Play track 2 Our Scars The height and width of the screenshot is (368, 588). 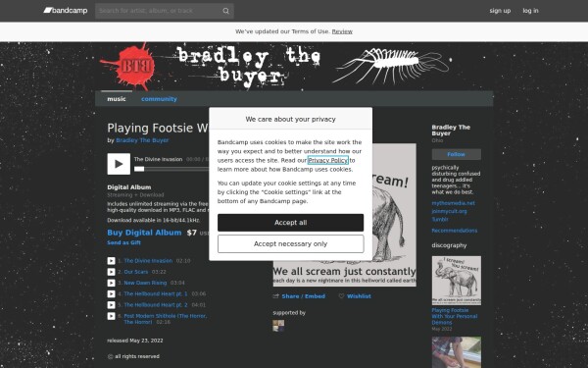pos(111,272)
